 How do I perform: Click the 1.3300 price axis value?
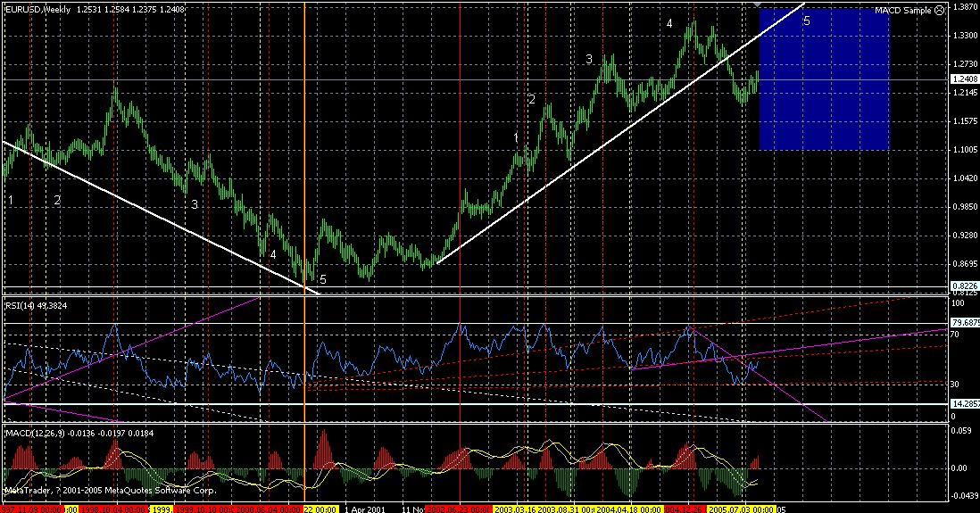point(965,35)
